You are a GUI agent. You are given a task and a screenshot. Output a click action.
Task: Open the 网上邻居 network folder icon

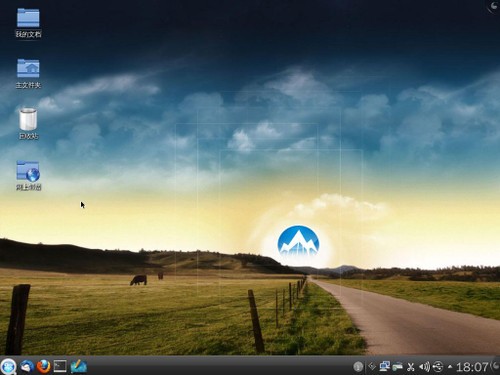point(28,175)
